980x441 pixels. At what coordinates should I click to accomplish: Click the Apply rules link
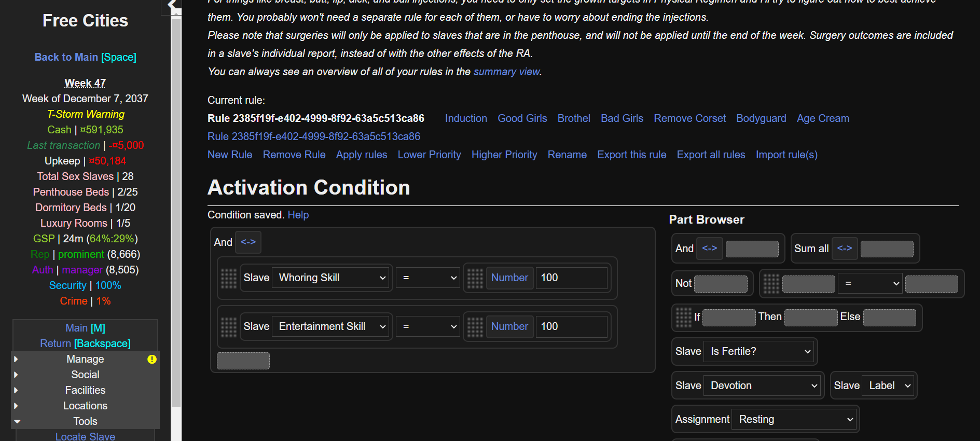click(x=361, y=155)
